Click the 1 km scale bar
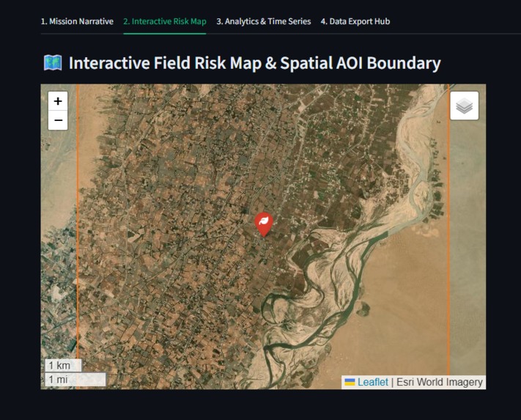Screen dimensions: 521x420 (63, 366)
